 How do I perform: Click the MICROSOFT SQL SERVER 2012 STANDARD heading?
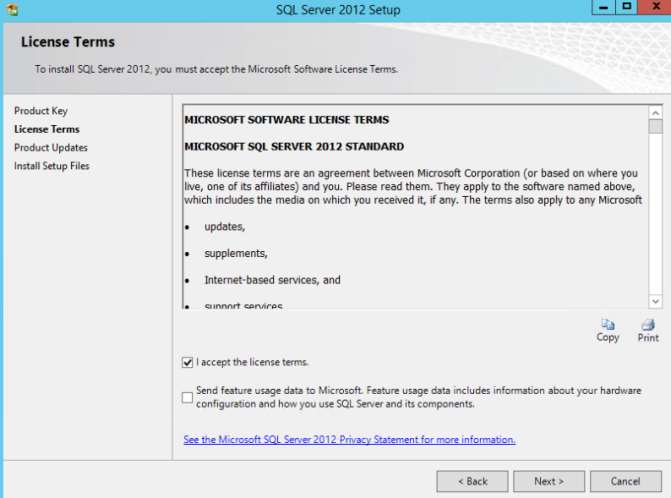(x=294, y=146)
